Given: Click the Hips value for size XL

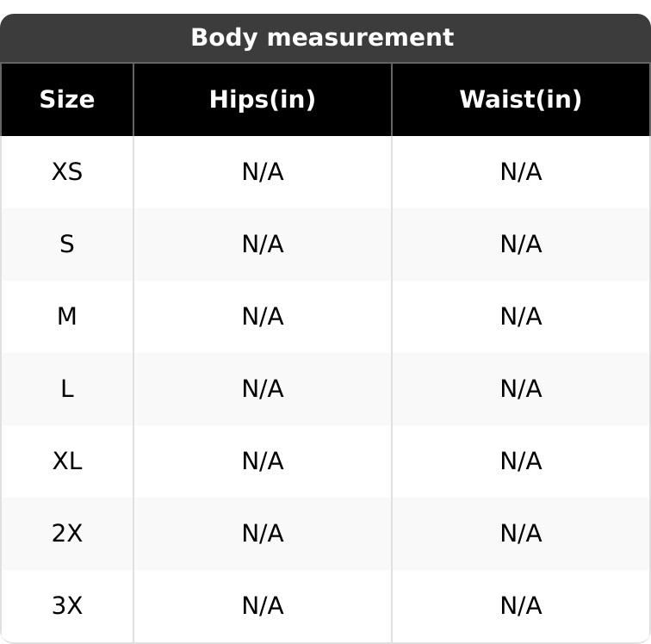Looking at the screenshot, I should pyautogui.click(x=263, y=461).
